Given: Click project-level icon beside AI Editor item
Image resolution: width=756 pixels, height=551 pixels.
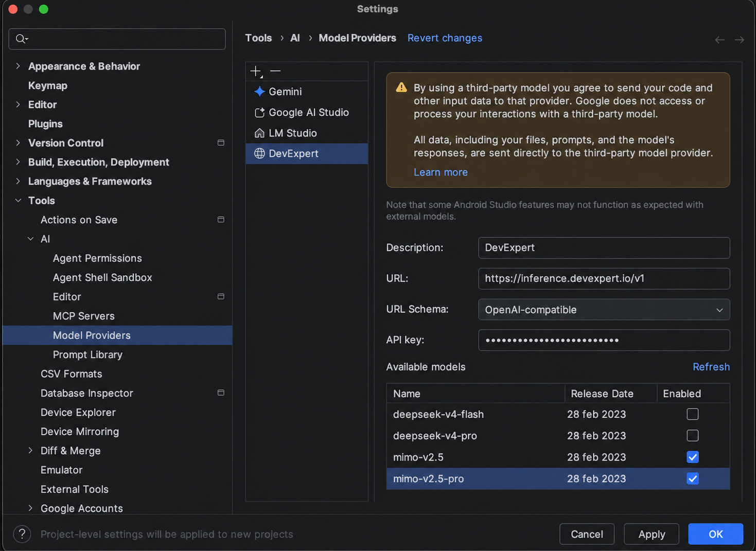Looking at the screenshot, I should click(221, 296).
